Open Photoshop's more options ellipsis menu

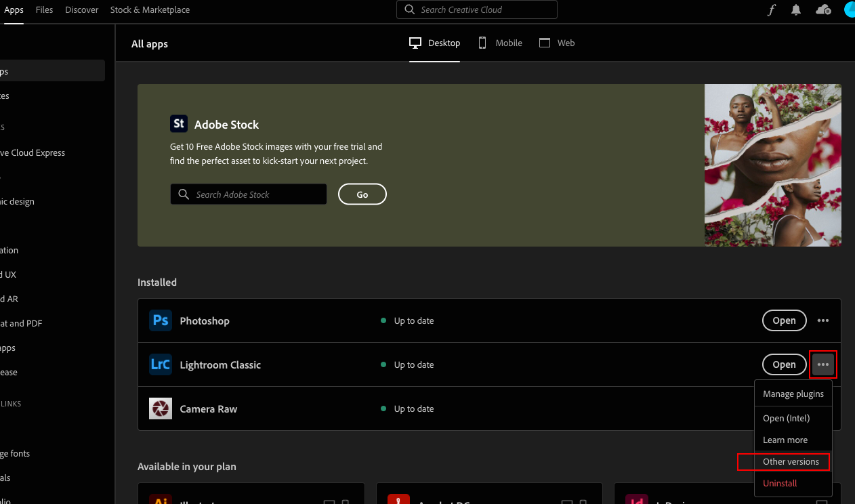point(823,320)
